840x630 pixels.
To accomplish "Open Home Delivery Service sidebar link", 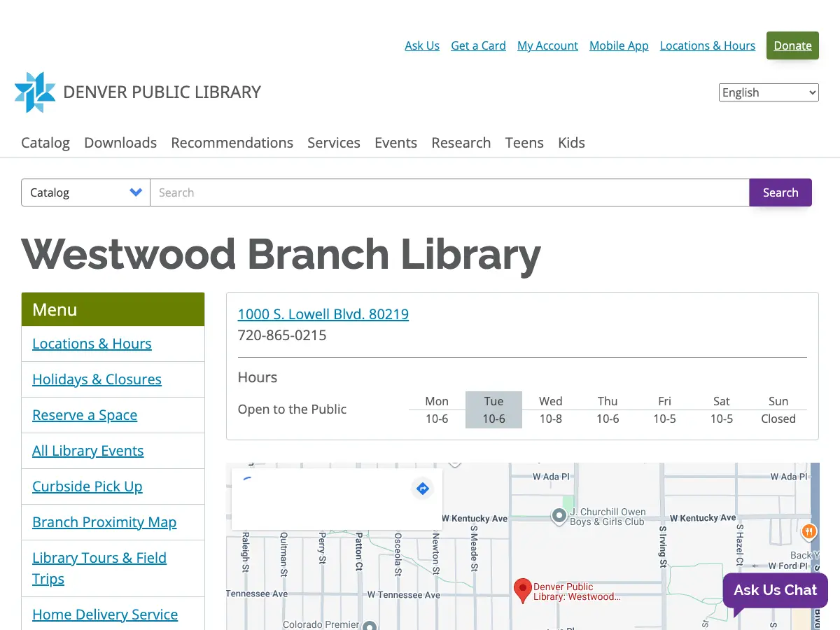I will [x=105, y=615].
